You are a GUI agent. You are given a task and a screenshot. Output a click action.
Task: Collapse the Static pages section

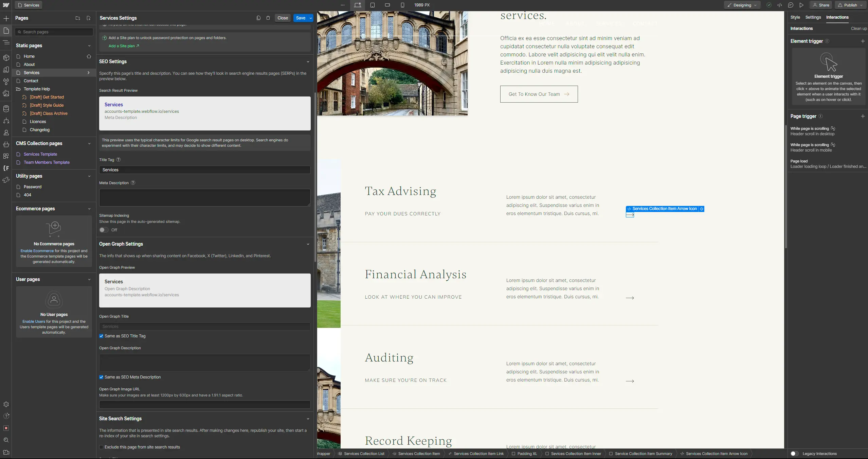[89, 46]
